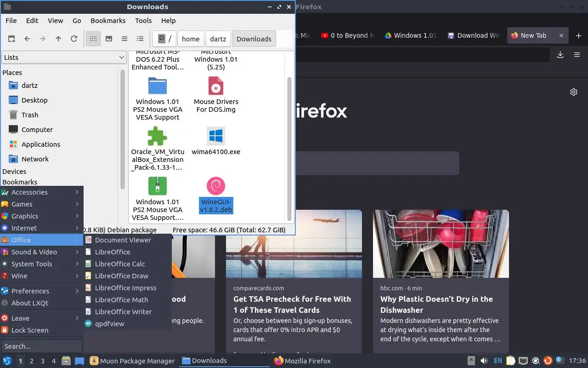Expand the Games menu category
Image resolution: width=588 pixels, height=368 pixels.
(x=41, y=204)
